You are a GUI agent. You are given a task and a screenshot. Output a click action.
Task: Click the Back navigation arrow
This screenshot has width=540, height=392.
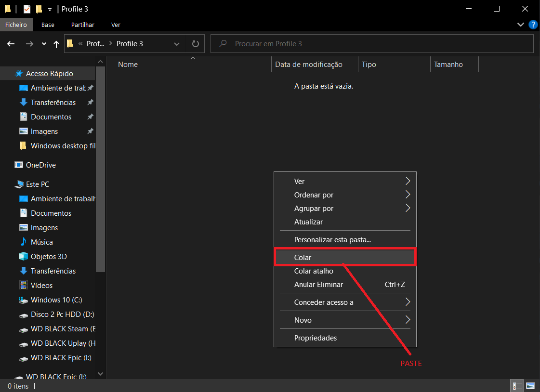click(x=11, y=44)
